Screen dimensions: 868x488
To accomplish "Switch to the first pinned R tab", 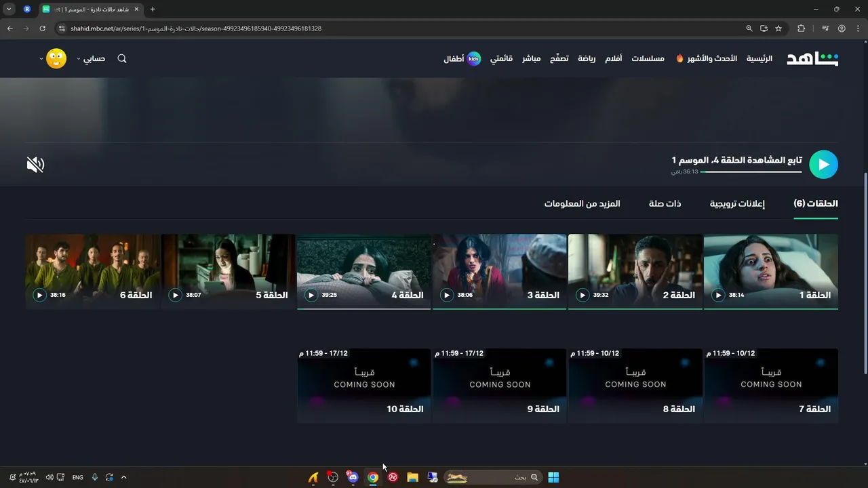I will [27, 9].
